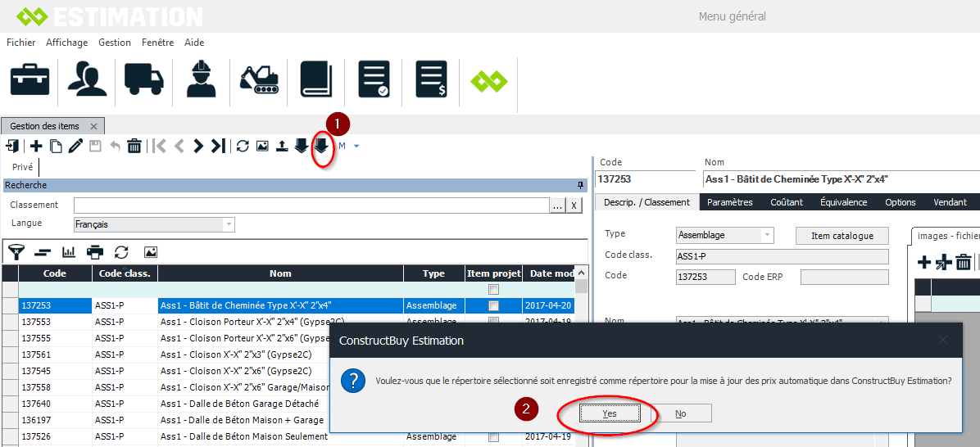
Task: Toggle Item projet checkbox for item 137253
Action: pyautogui.click(x=493, y=305)
